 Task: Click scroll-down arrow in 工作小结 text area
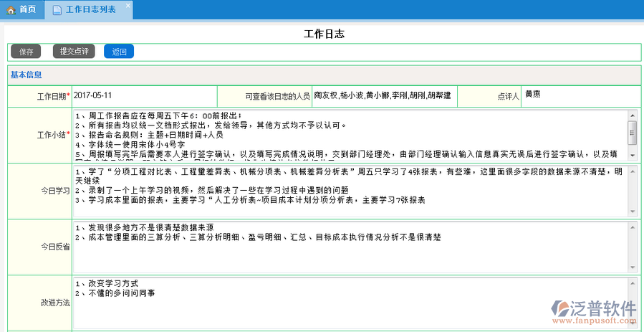tap(632, 155)
